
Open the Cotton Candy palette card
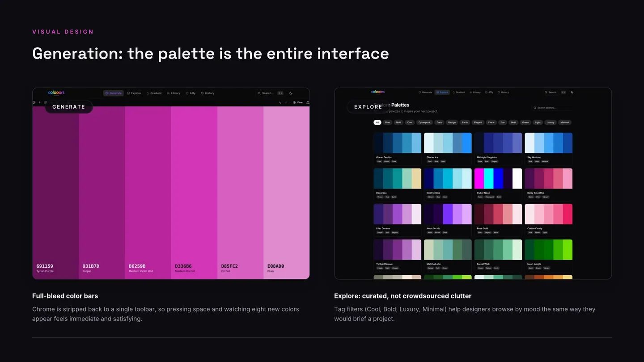549,219
